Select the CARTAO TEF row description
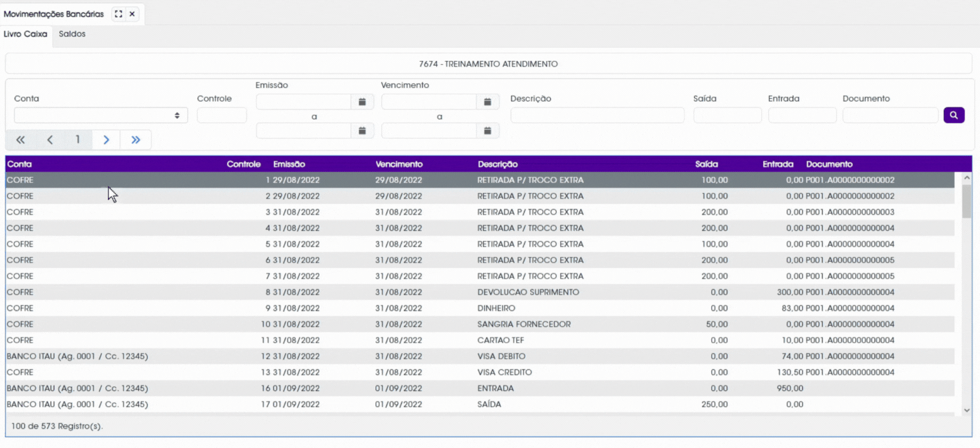The width and height of the screenshot is (980, 448). click(501, 340)
